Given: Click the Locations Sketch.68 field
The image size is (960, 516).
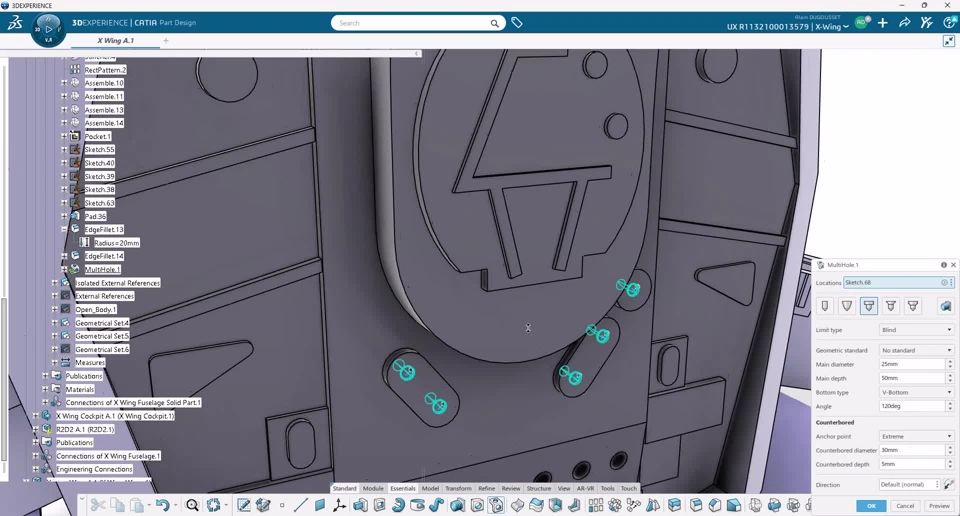Looking at the screenshot, I should coord(897,282).
